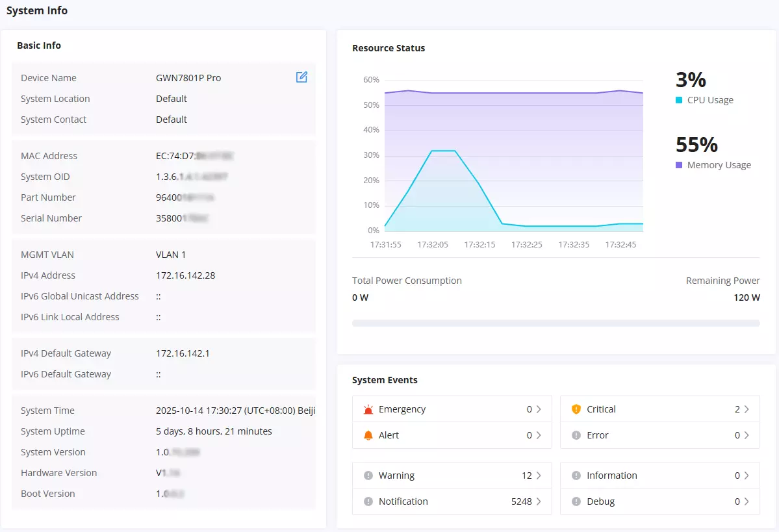Click the CPU Usage legend label
Viewport: 779px width, 532px height.
710,100
